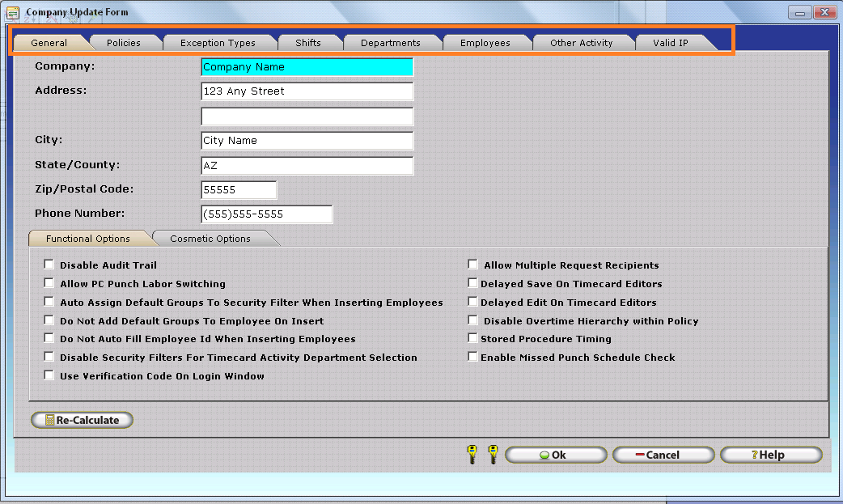Click the left yellow key icon
Screen dimensions: 843x504
(x=472, y=454)
